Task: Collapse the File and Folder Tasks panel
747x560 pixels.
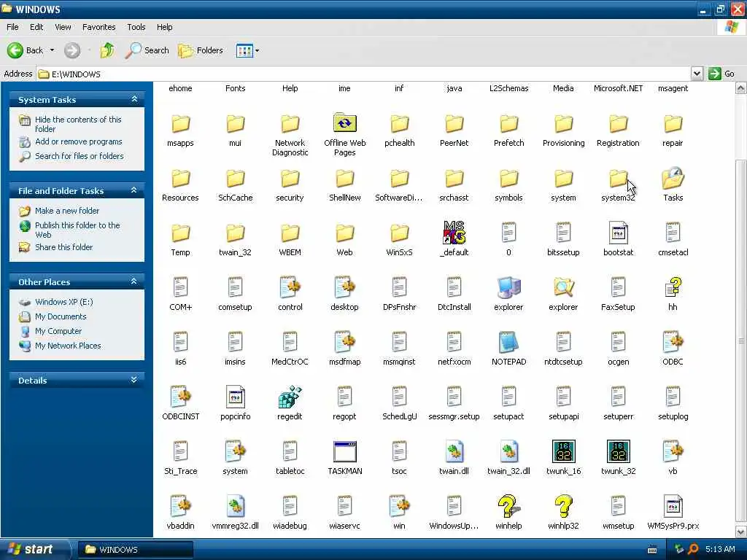Action: 134,190
